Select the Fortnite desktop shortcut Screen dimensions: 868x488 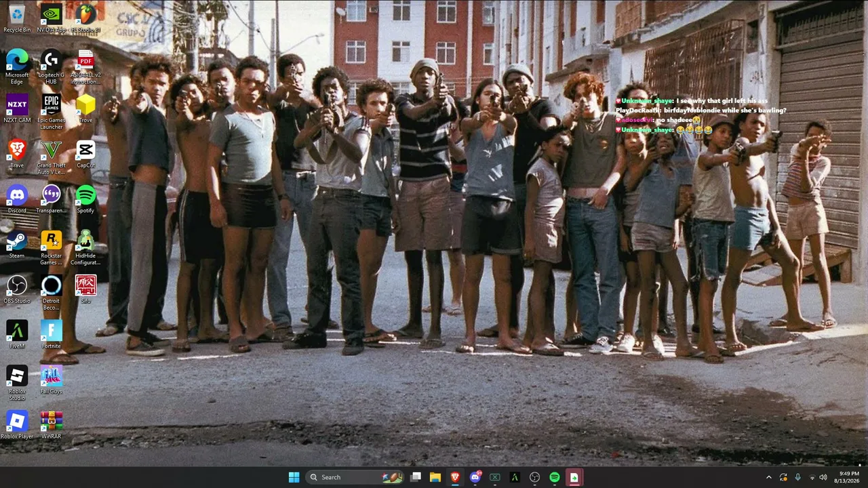point(51,335)
